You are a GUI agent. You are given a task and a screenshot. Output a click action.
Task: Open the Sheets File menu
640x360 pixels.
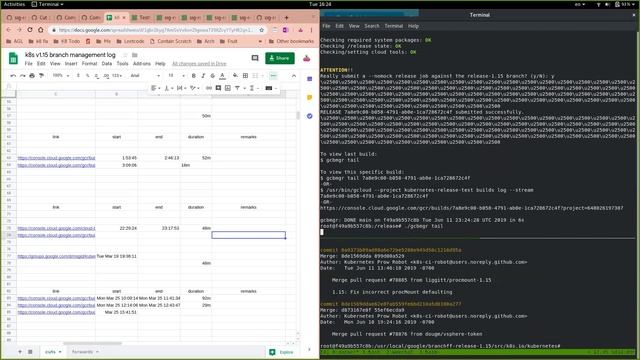pyautogui.click(x=29, y=64)
